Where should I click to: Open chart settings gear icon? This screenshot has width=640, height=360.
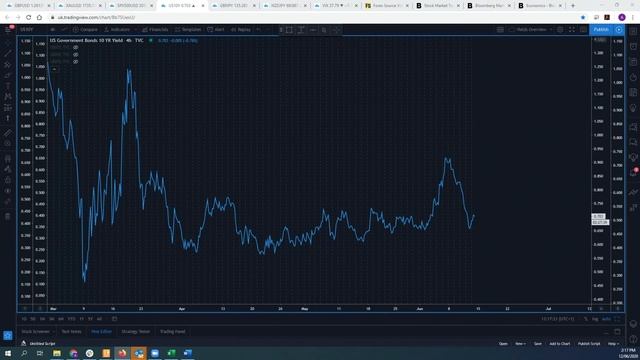pyautogui.click(x=560, y=29)
